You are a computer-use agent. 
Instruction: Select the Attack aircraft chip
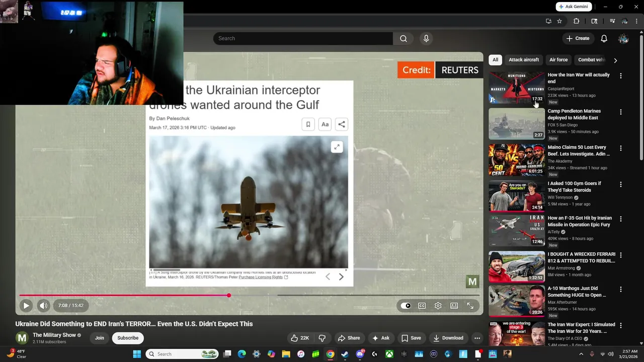[x=524, y=60]
